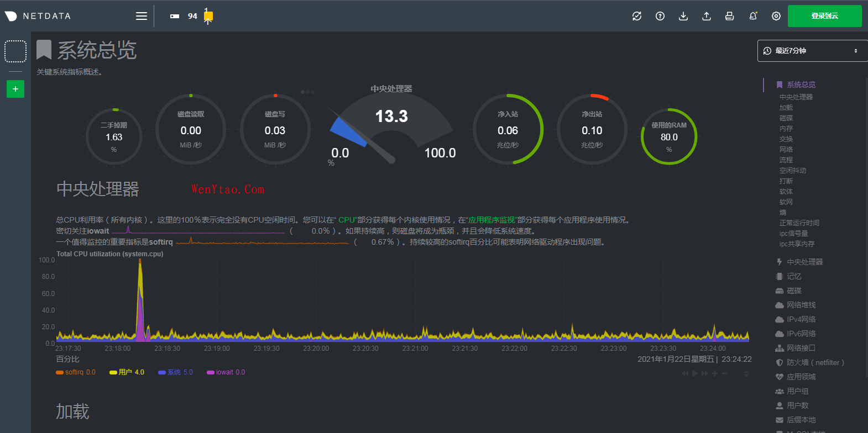Expand 网络堆栈 section

(x=796, y=305)
